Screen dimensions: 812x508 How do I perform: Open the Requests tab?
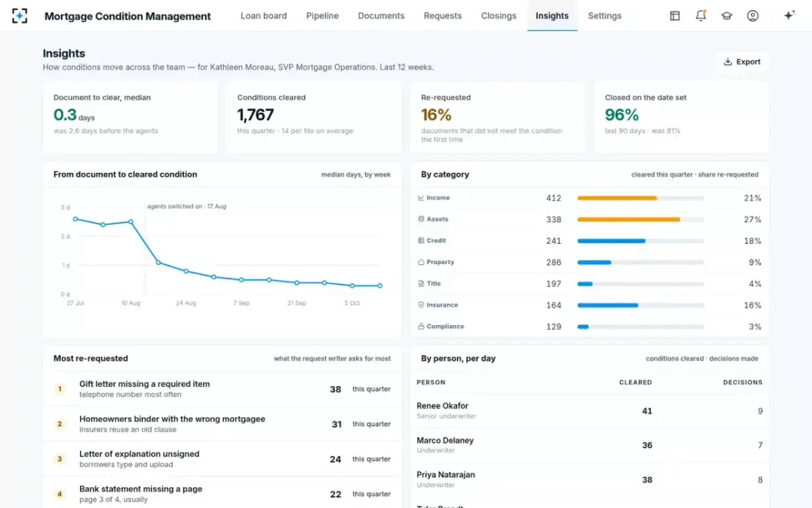coord(443,16)
